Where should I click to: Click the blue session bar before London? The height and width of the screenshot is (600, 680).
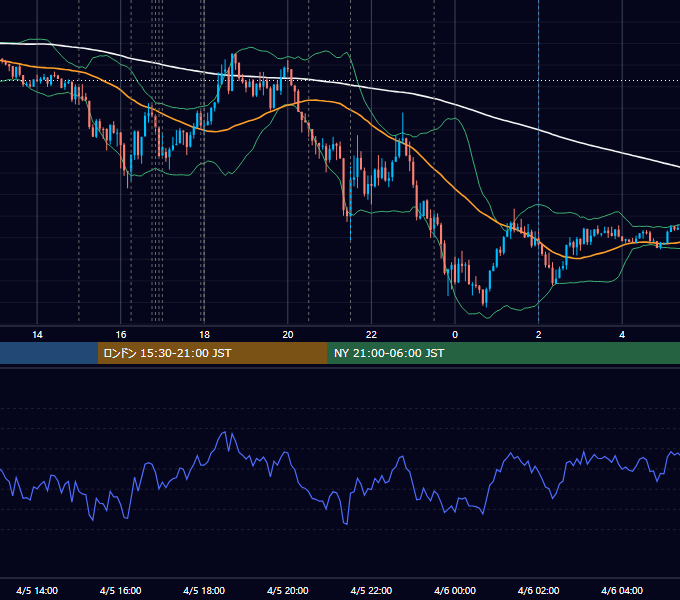tap(49, 353)
